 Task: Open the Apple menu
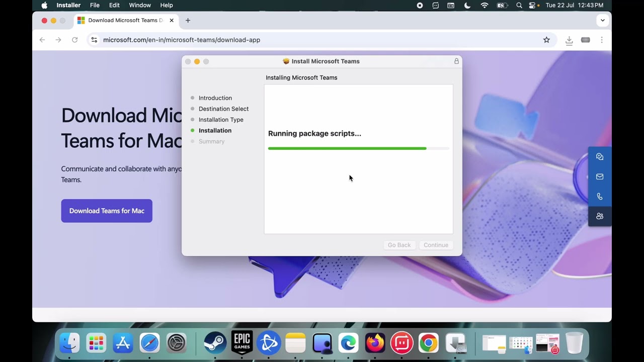pyautogui.click(x=44, y=5)
